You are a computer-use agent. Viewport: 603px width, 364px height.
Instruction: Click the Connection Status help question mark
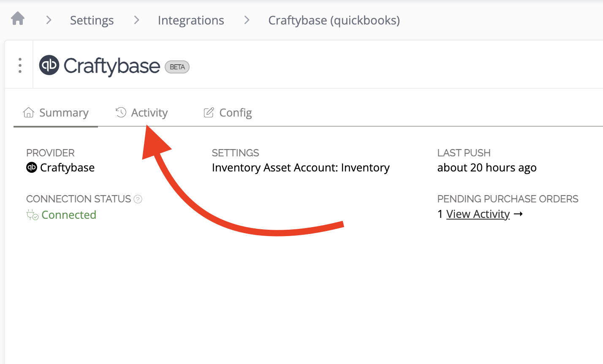pyautogui.click(x=138, y=199)
